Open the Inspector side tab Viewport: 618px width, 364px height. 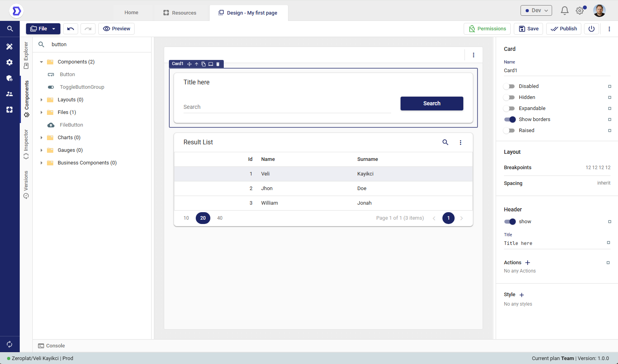[26, 144]
